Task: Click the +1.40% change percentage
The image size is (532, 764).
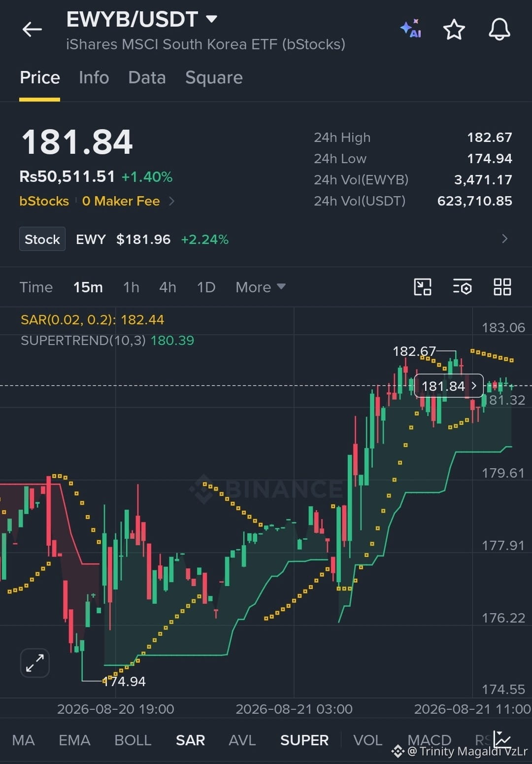Action: click(147, 177)
